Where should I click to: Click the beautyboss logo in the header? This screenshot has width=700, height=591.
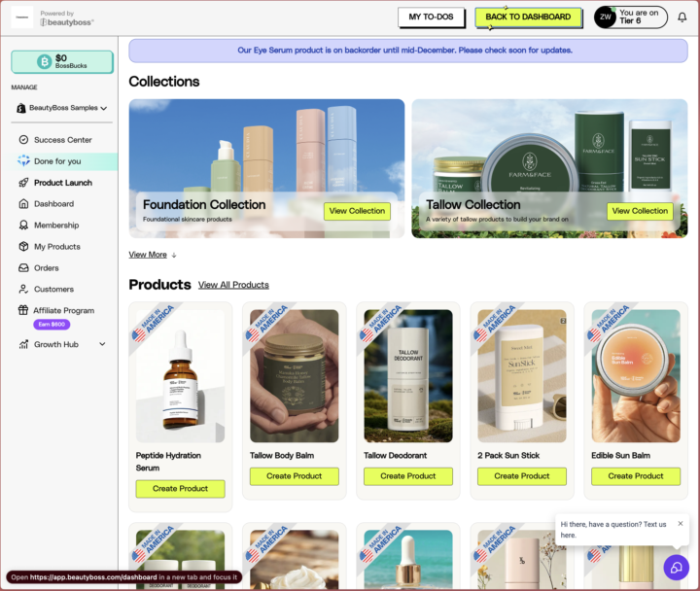[67, 22]
